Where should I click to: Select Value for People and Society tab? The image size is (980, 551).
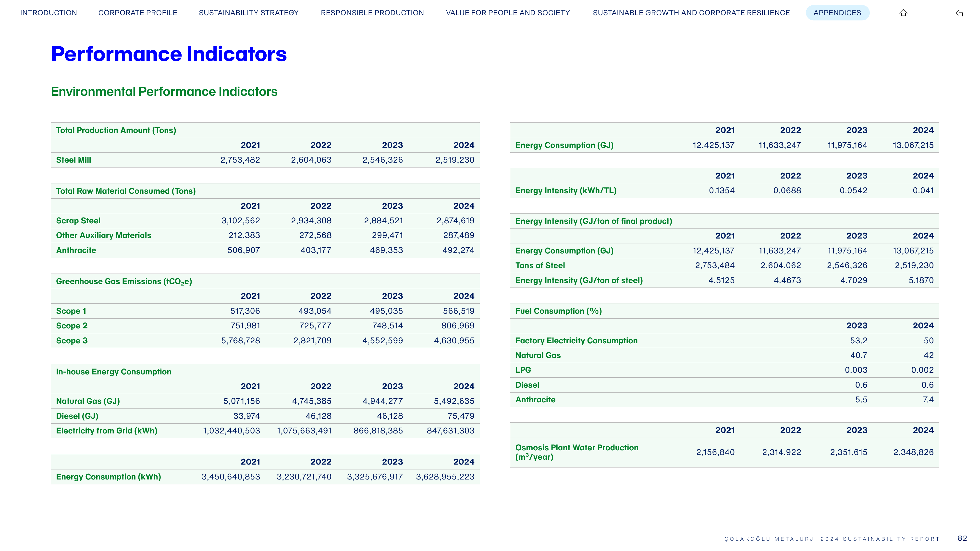508,13
